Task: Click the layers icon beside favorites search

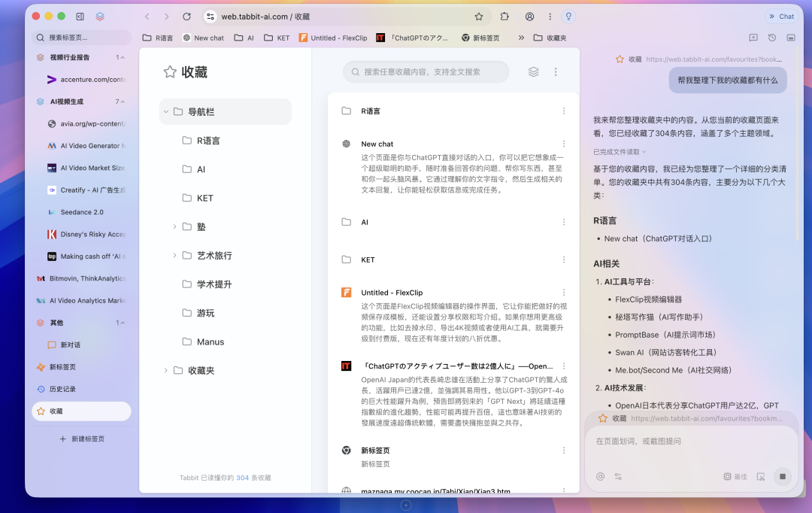Action: [x=533, y=72]
